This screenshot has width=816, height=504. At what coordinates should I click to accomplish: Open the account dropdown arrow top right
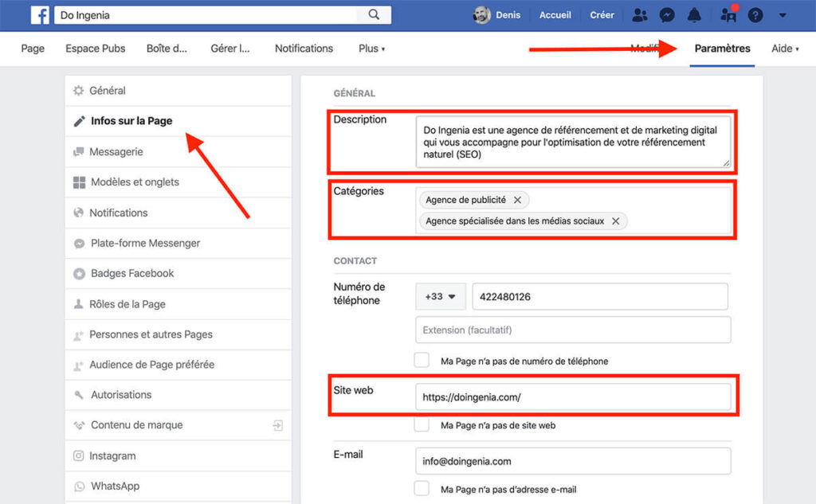pos(783,14)
